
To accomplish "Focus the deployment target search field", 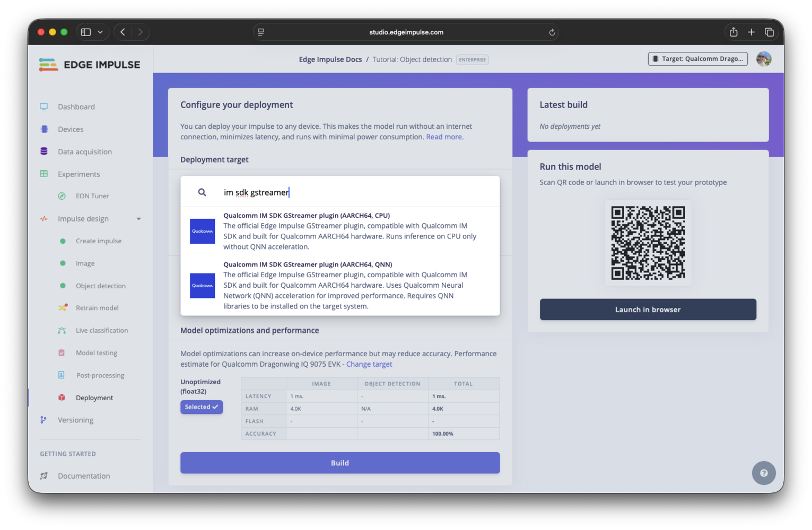I will point(340,192).
